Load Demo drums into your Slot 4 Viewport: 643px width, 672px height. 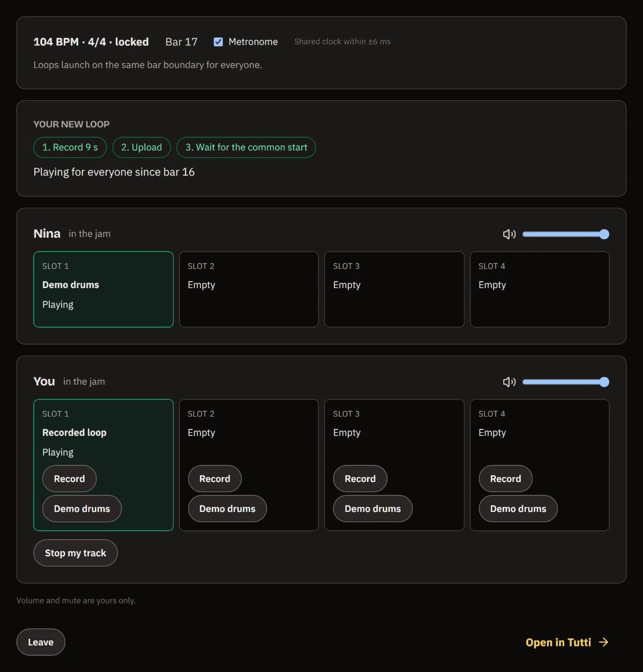518,509
